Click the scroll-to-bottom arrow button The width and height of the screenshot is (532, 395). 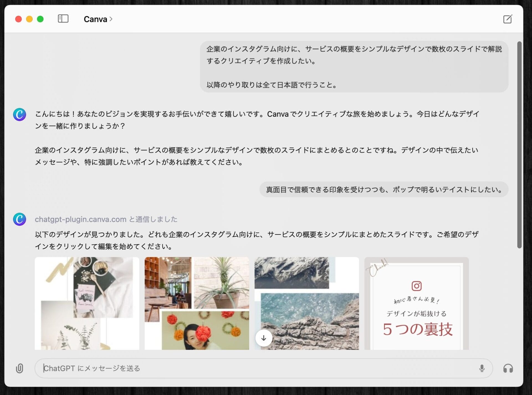(x=264, y=338)
